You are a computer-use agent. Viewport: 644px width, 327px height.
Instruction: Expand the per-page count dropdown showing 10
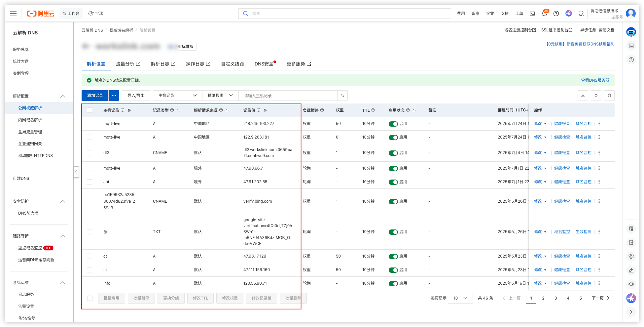[x=460, y=298]
